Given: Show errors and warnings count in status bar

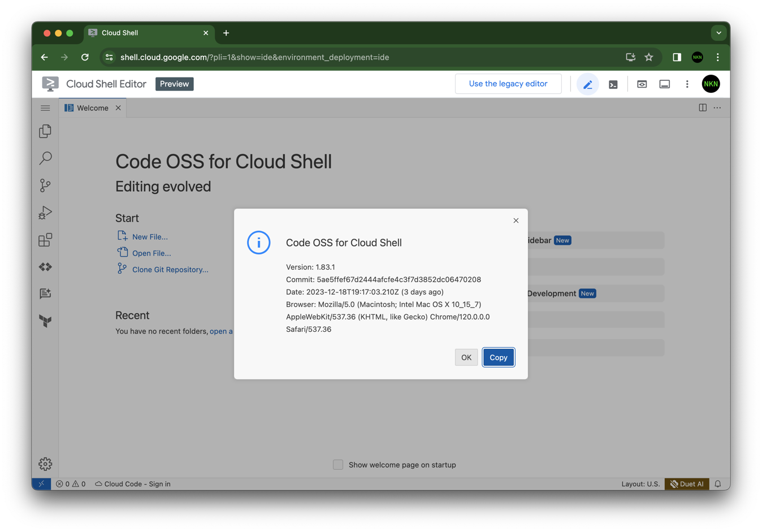Looking at the screenshot, I should tap(71, 484).
